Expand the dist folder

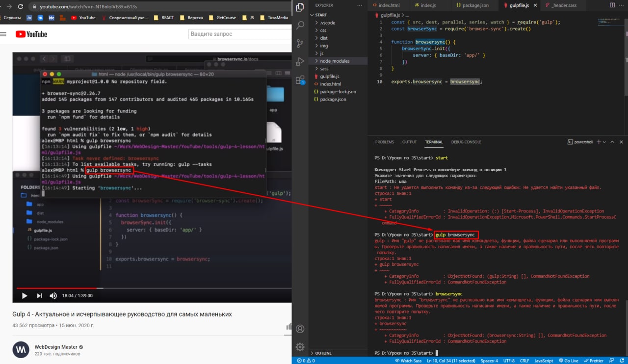tap(339, 38)
